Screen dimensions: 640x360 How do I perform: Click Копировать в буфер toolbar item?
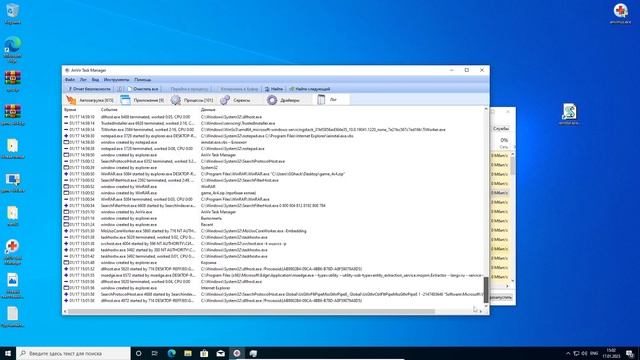pos(239,89)
